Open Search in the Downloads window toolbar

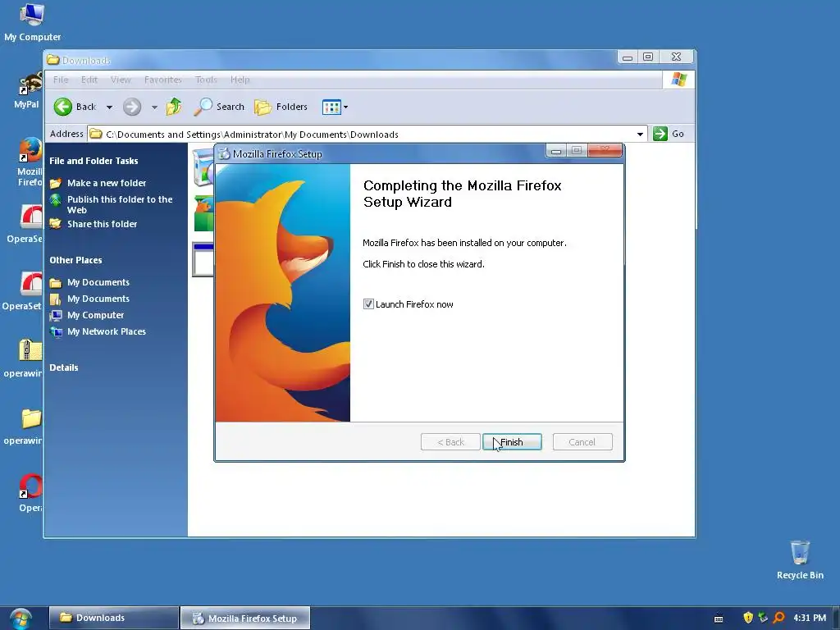(x=220, y=107)
